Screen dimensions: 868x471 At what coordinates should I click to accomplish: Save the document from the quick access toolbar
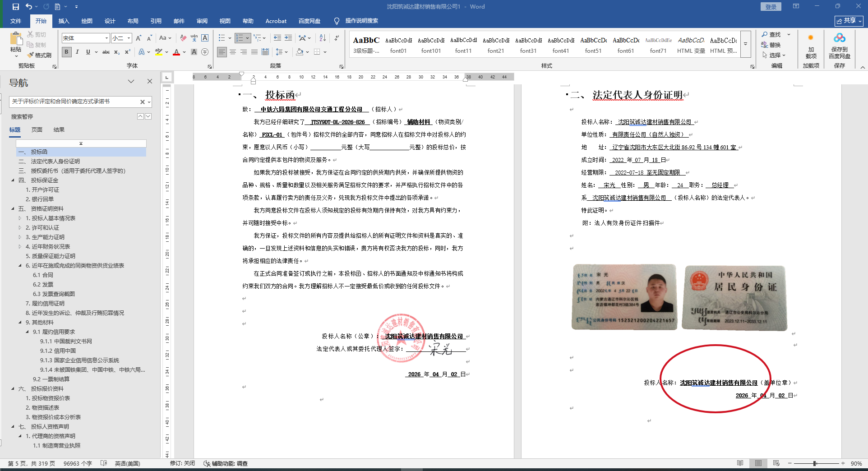coord(16,7)
